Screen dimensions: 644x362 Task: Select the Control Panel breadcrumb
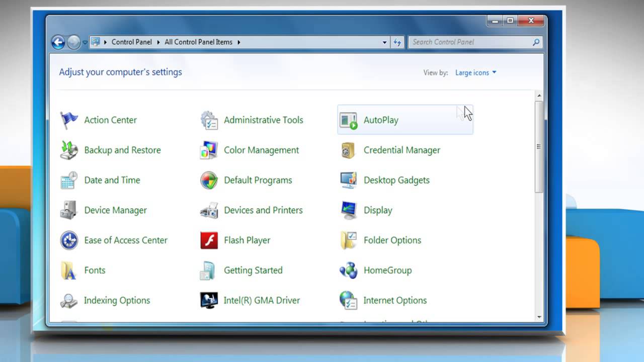[x=132, y=42]
